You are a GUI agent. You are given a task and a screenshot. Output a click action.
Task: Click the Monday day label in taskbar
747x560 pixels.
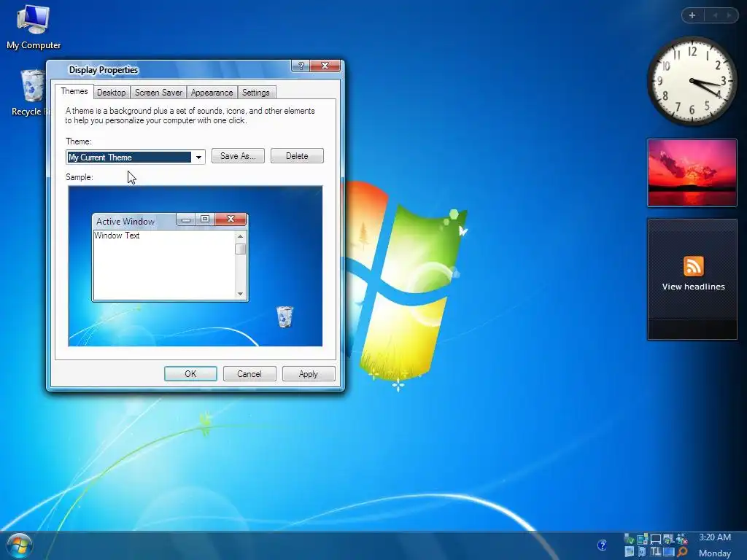[x=715, y=553]
